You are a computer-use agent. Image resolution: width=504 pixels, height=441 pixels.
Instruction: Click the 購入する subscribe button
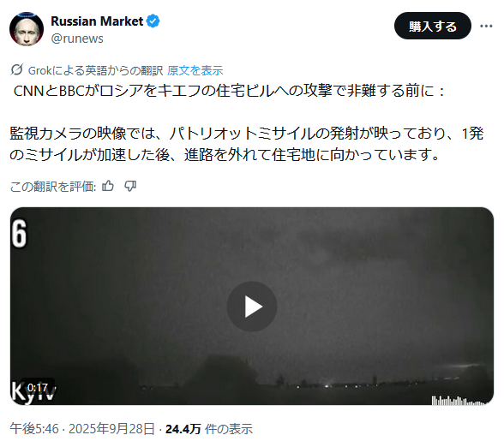click(x=433, y=26)
